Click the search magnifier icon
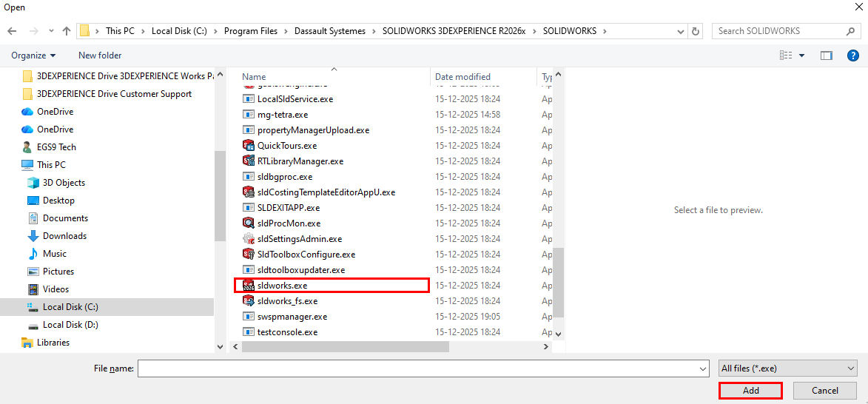 [851, 31]
